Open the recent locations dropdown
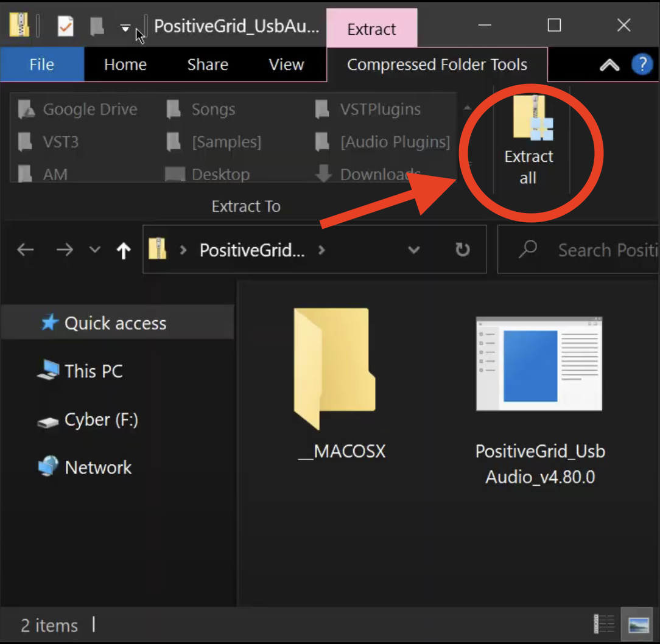The image size is (660, 644). pyautogui.click(x=95, y=250)
